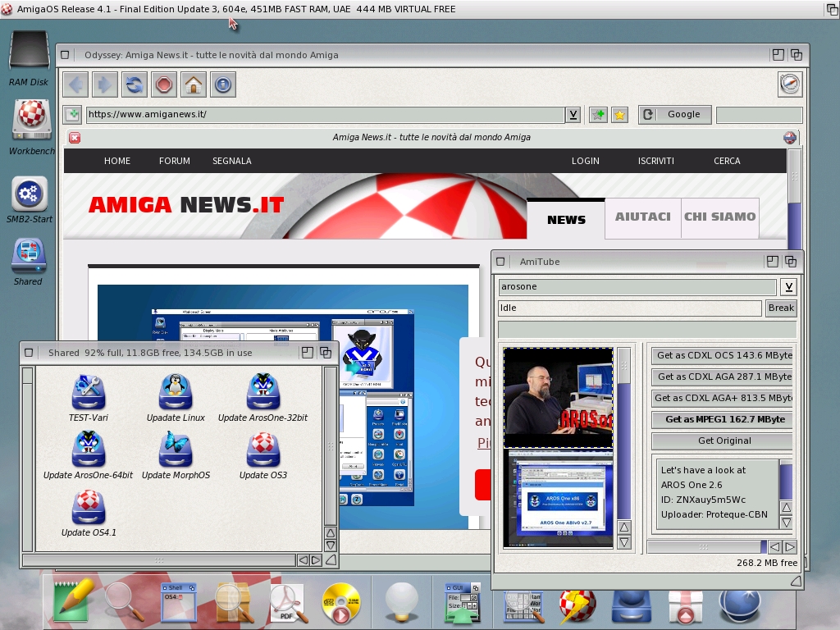
Task: Click Get as MPEG1 162.7 MByte button
Action: click(x=724, y=419)
